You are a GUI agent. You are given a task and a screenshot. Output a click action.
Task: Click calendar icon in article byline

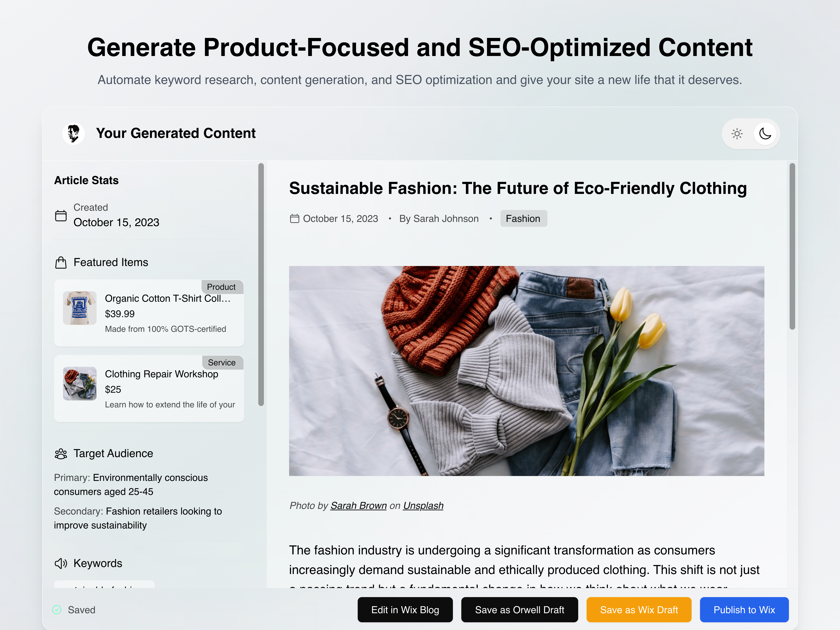pos(294,219)
